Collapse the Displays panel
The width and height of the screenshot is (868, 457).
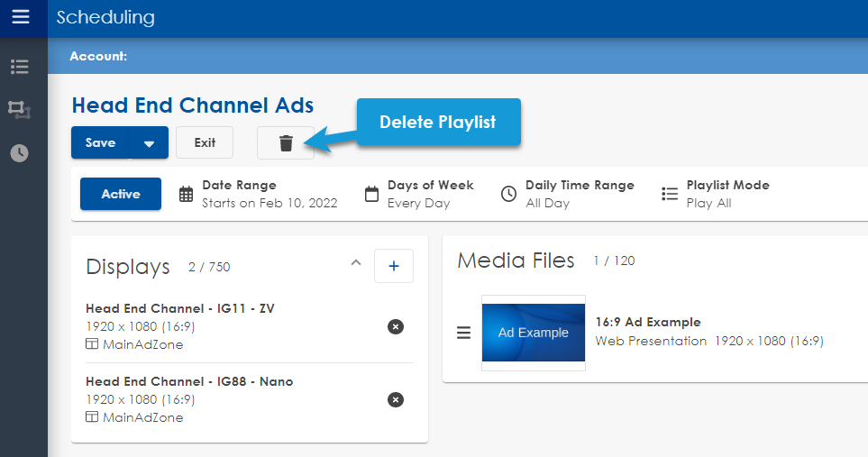[x=355, y=263]
